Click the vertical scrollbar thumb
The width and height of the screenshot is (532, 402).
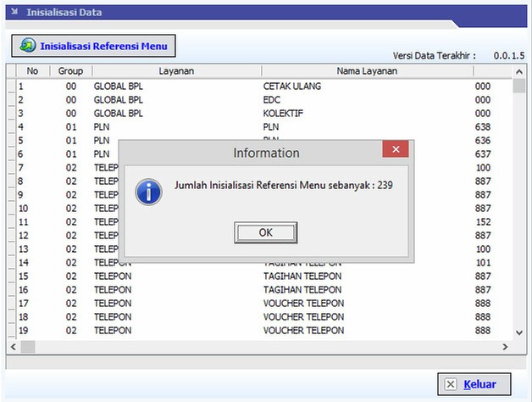519,87
